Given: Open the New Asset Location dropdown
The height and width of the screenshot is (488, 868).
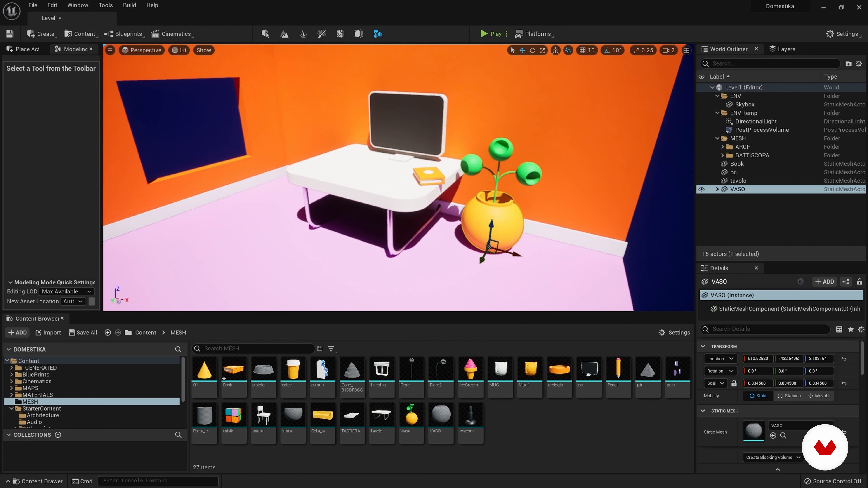Looking at the screenshot, I should [73, 301].
